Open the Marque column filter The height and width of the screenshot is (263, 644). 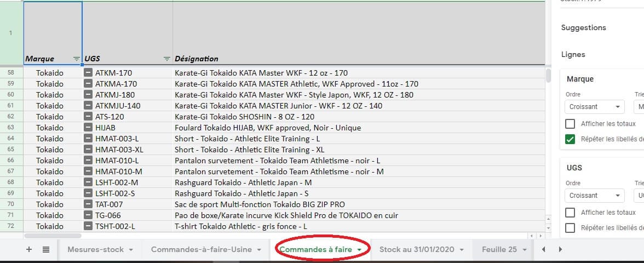click(x=77, y=59)
